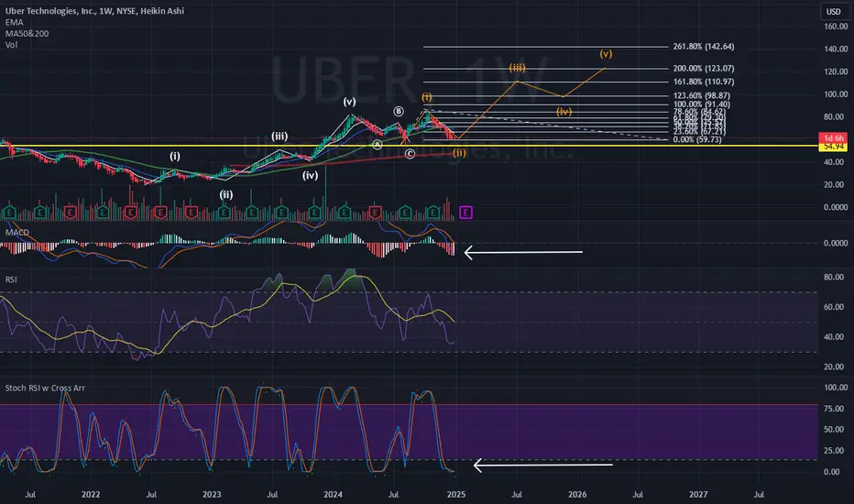Click the 0.00% (59.73) Fibonacci label
The image size is (854, 504).
pos(696,139)
